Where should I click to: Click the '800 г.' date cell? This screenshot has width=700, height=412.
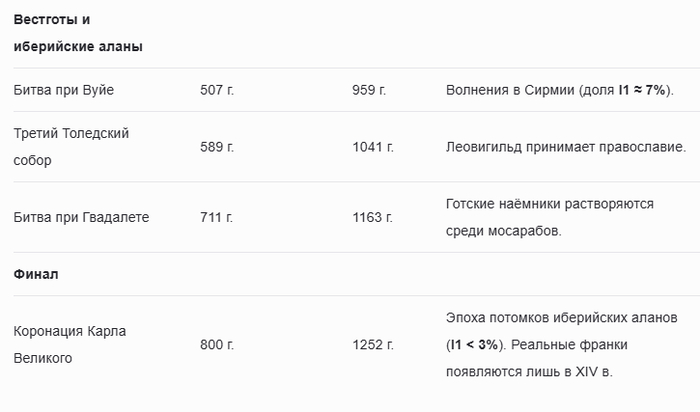click(x=217, y=345)
